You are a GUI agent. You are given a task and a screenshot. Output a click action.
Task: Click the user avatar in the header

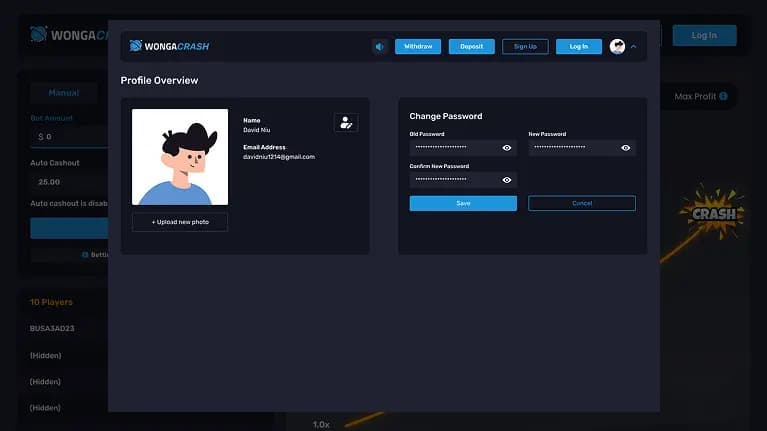617,46
